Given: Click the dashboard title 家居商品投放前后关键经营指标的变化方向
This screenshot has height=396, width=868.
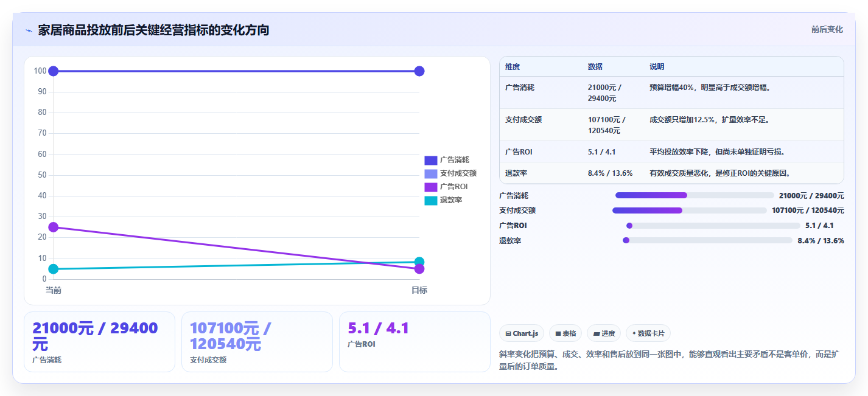Looking at the screenshot, I should pyautogui.click(x=153, y=30).
